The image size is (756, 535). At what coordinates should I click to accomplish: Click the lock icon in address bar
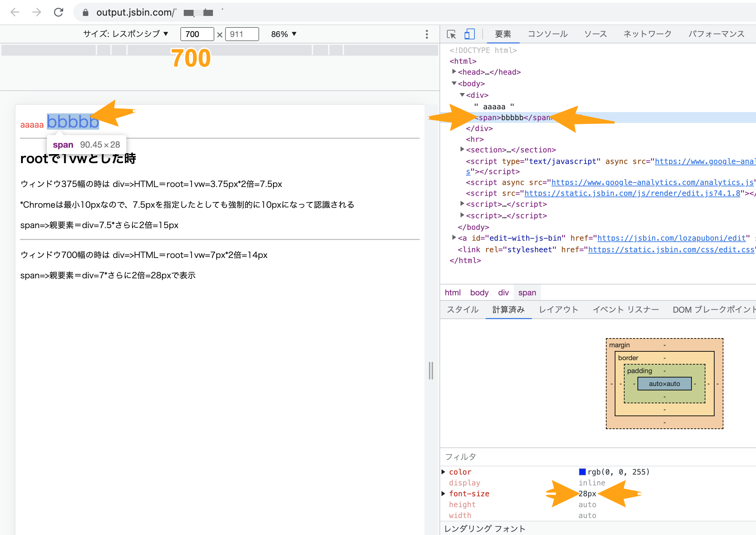pos(86,13)
